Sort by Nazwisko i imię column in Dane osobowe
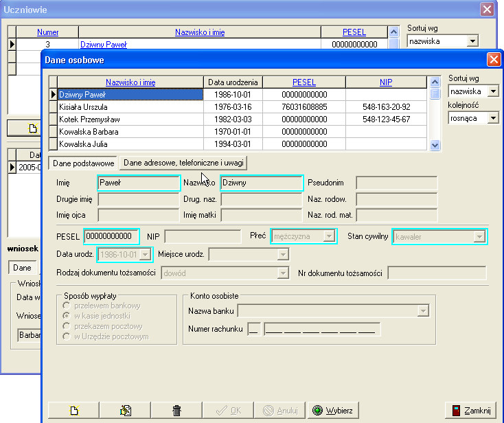Viewport: 504px width, 423px height. pos(130,82)
